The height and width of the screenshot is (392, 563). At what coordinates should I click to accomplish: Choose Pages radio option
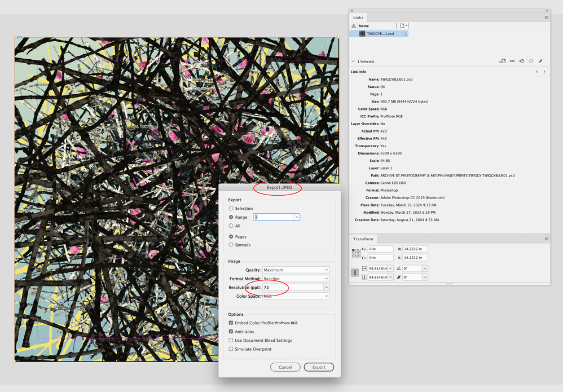click(231, 236)
